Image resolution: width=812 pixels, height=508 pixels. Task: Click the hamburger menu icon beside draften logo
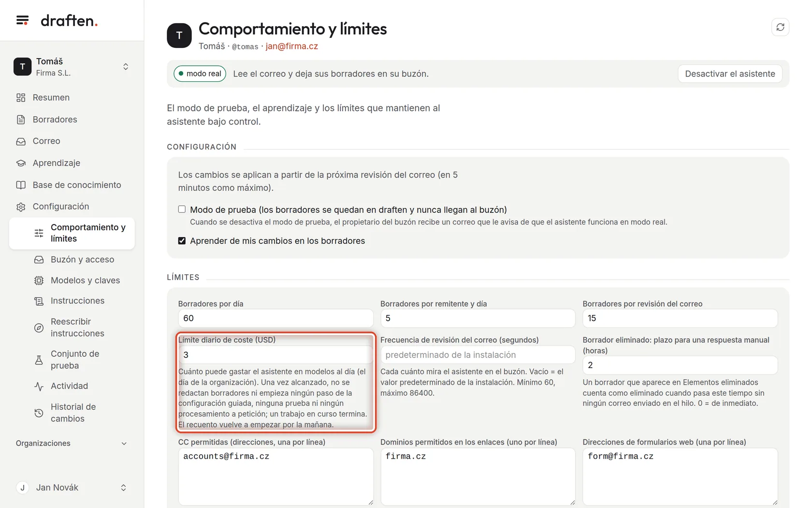click(22, 20)
